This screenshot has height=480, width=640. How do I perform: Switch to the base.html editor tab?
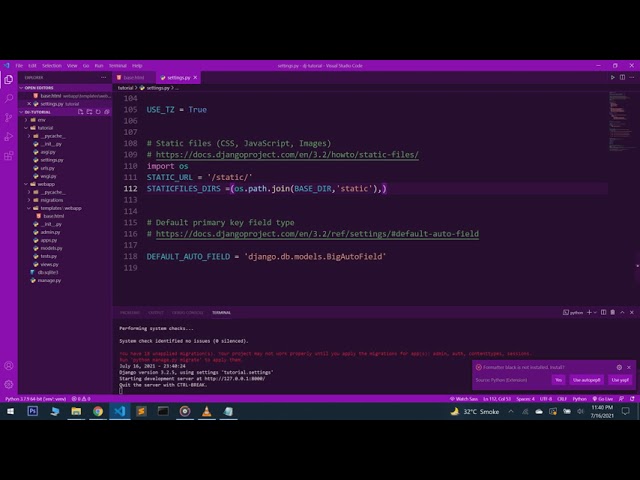[133, 78]
